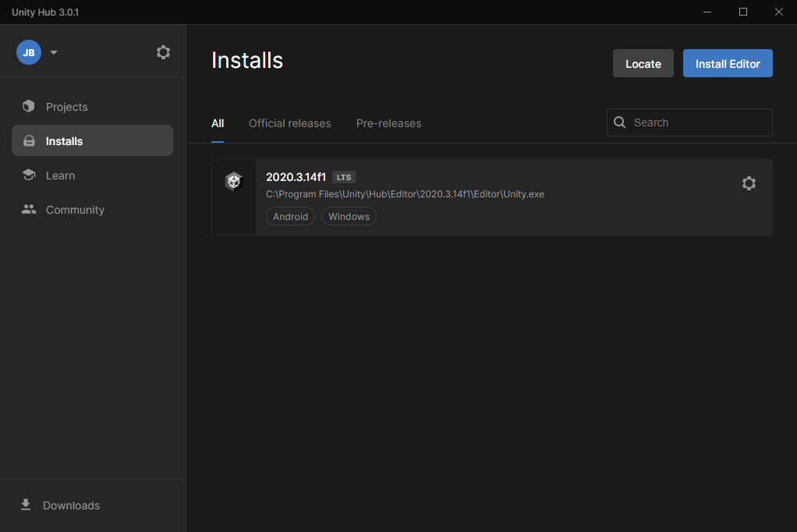Image resolution: width=797 pixels, height=532 pixels.
Task: Click the Downloads arrow icon
Action: click(x=26, y=505)
